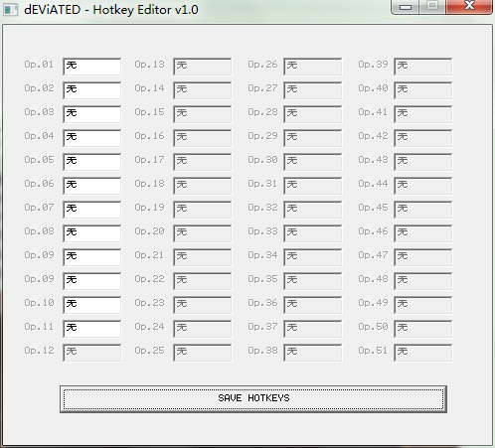
Task: Click the disabled Op.12 hotkey field
Action: [92, 353]
